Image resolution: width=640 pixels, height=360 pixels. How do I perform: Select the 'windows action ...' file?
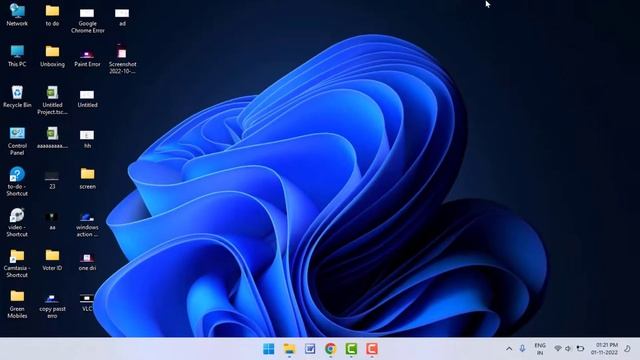point(87,224)
